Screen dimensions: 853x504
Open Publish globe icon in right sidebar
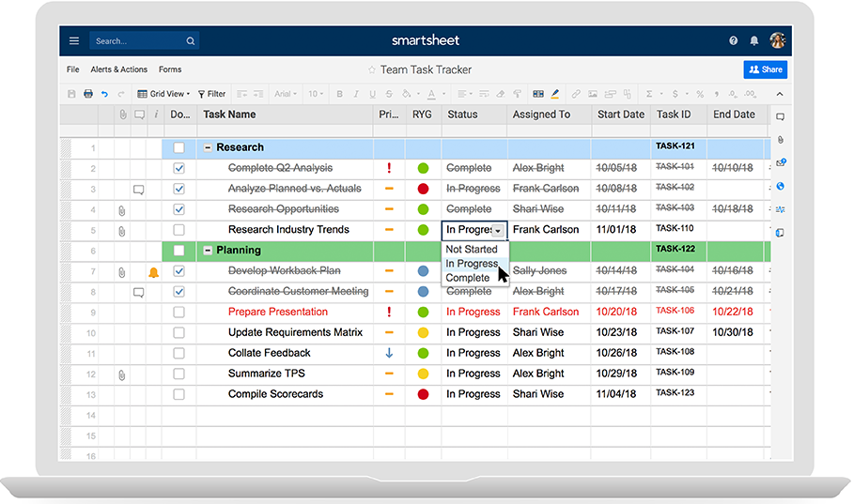[x=780, y=186]
